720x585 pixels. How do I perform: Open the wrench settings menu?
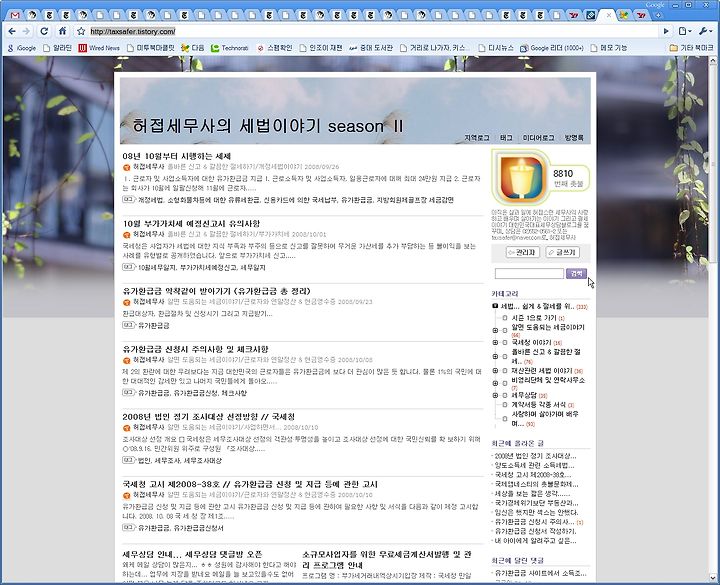click(705, 31)
